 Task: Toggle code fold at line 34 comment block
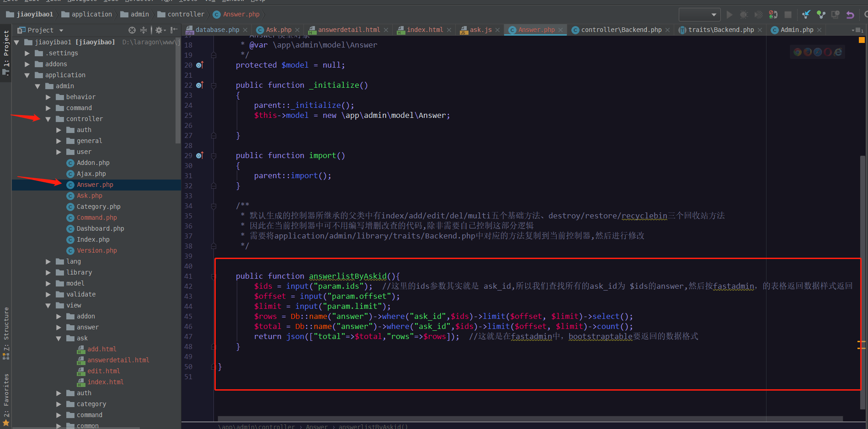(213, 206)
